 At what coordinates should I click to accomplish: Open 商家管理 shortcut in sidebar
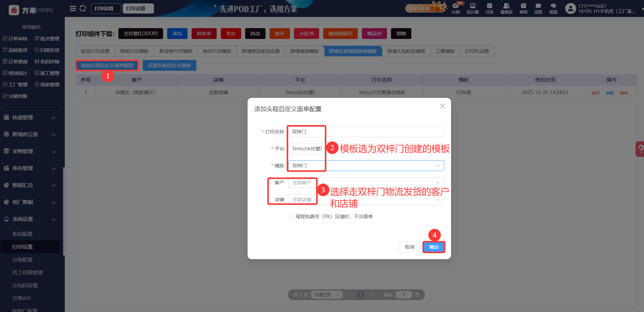[47, 85]
